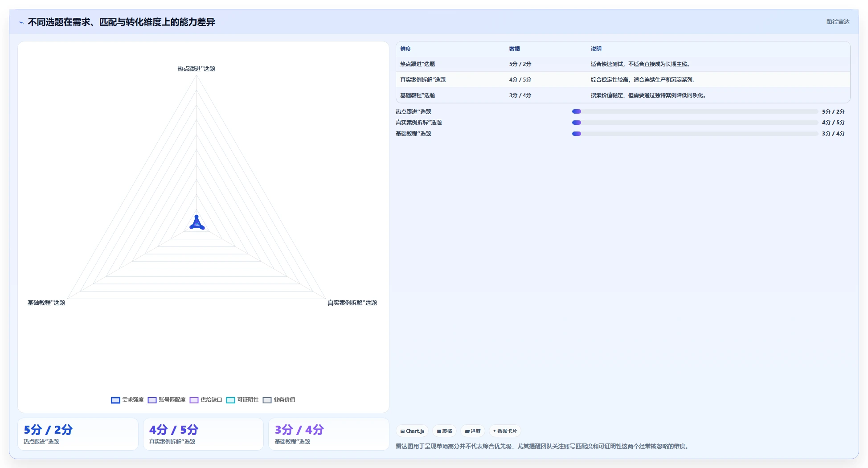Click the 路径雷达 label in header
This screenshot has width=868, height=468.
click(x=838, y=21)
